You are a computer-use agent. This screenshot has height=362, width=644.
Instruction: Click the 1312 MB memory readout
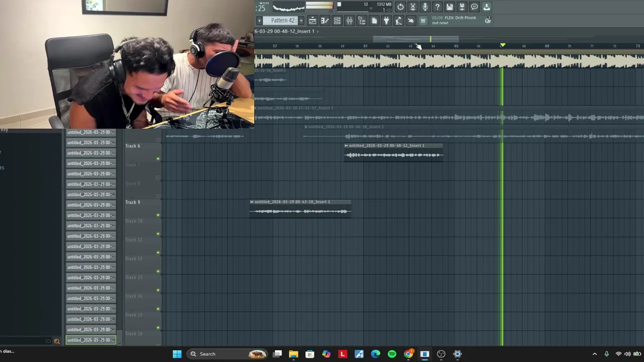(384, 5)
